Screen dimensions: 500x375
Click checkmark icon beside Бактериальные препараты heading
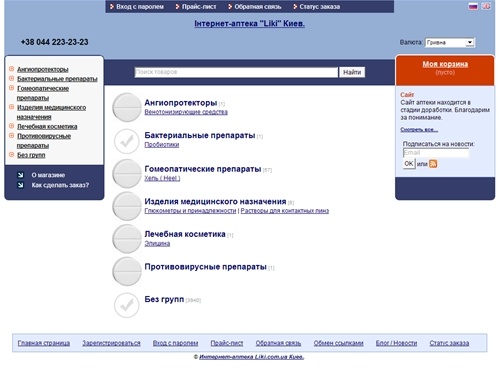click(127, 141)
